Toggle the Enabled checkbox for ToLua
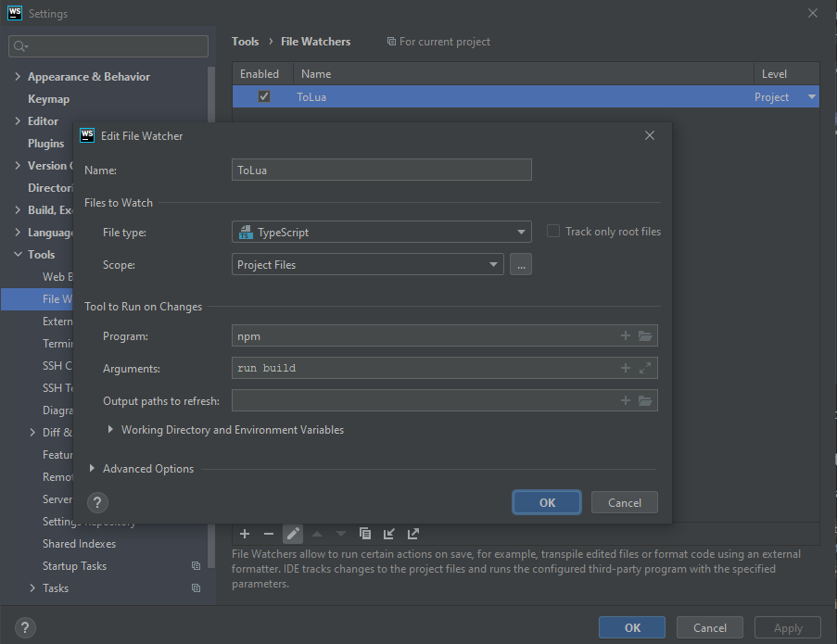Viewport: 837px width, 644px height. click(264, 96)
